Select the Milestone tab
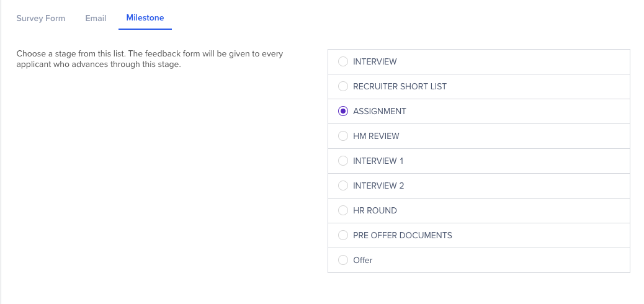Viewport: 644px width, 304px height. 145,17
